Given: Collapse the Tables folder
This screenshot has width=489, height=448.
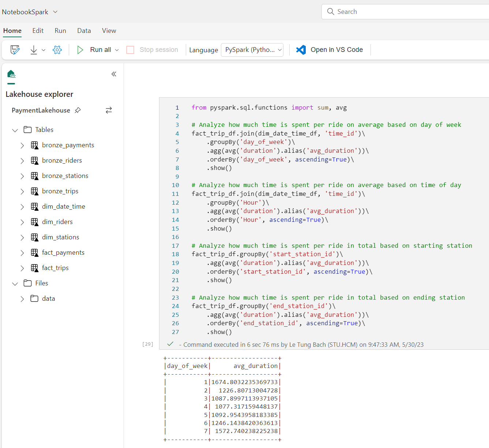Looking at the screenshot, I should 15,130.
